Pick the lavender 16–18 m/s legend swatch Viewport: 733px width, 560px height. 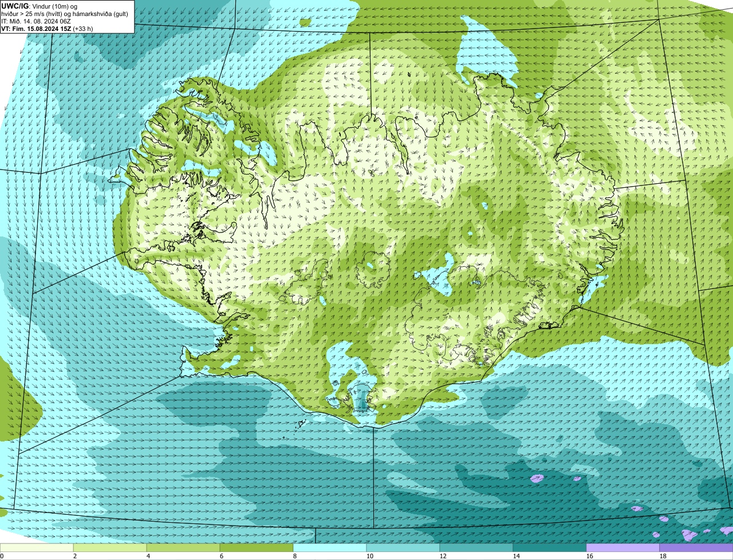pyautogui.click(x=623, y=548)
